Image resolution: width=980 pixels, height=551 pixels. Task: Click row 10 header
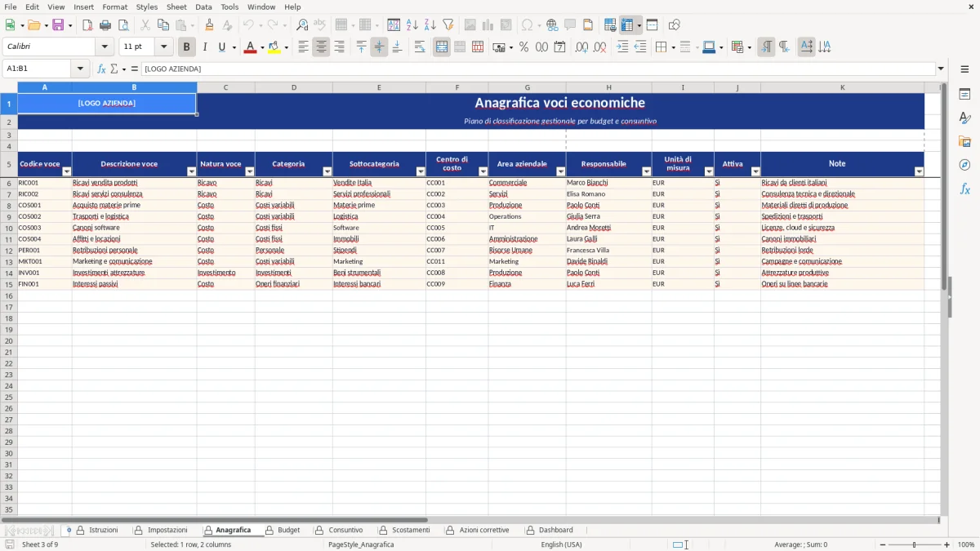pyautogui.click(x=9, y=228)
